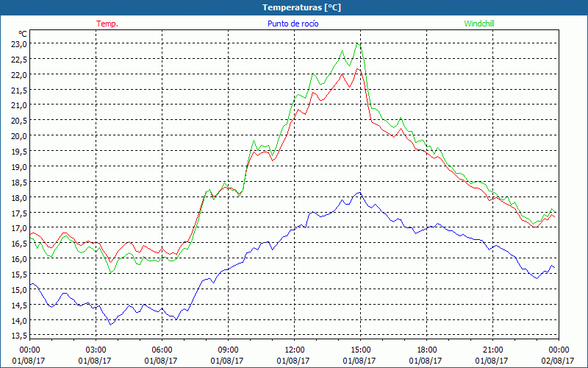588x368 pixels.
Task: Click the 15:00 time axis label
Action: [x=360, y=350]
